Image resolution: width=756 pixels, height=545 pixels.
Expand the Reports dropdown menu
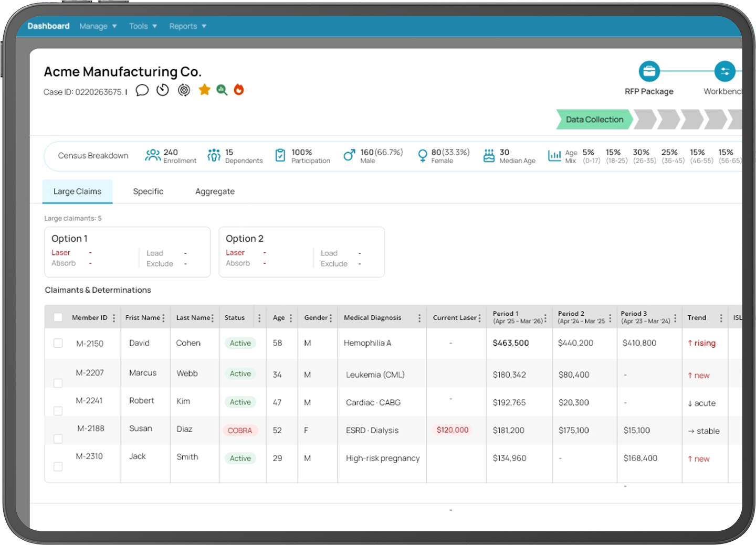(187, 26)
